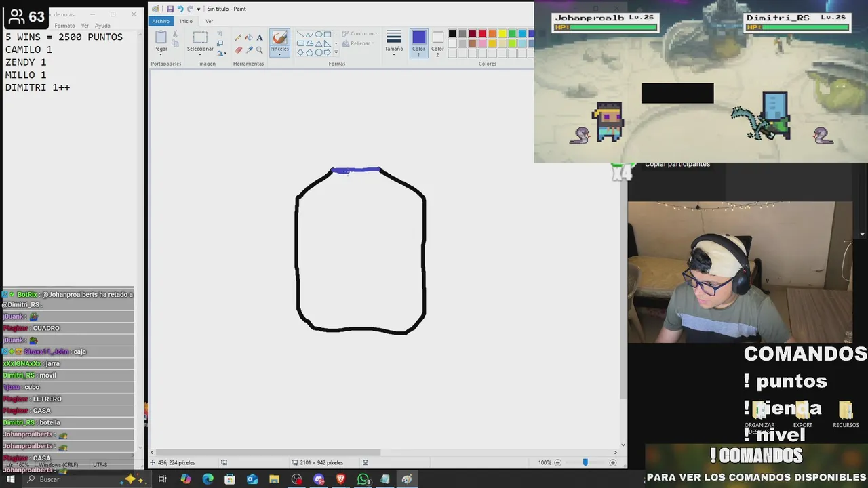Open the Archivo menu in Paint
868x488 pixels.
[161, 21]
